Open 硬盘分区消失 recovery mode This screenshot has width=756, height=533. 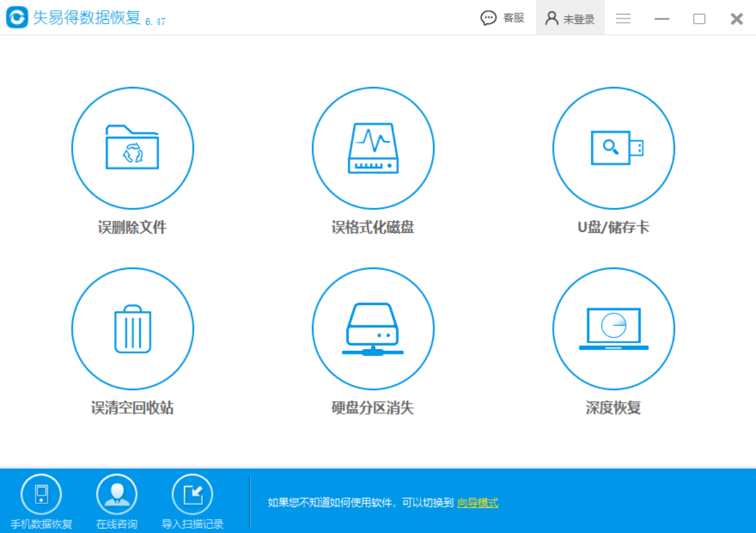pyautogui.click(x=373, y=328)
